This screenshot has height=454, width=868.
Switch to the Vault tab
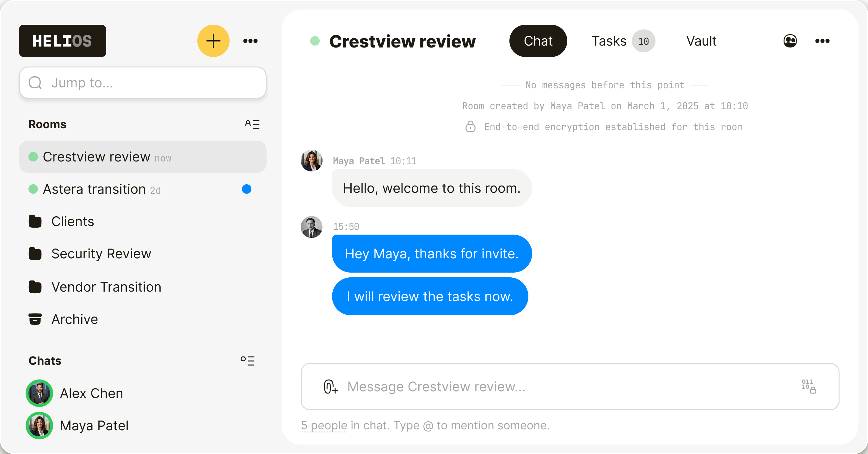(701, 41)
